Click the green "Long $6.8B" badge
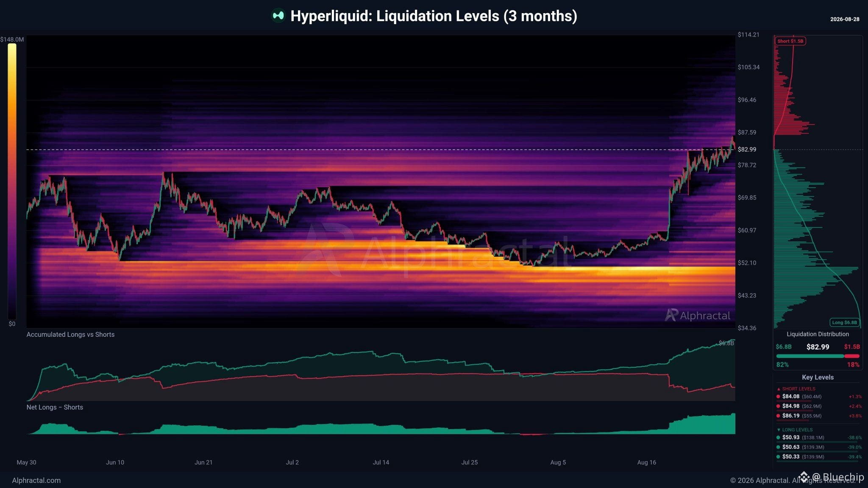This screenshot has width=868, height=488. coord(844,322)
